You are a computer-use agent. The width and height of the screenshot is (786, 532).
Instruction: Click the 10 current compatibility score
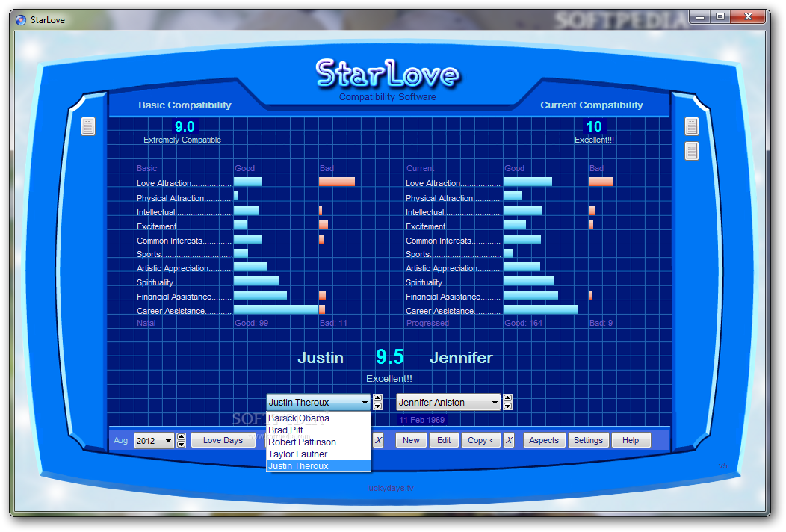[594, 126]
